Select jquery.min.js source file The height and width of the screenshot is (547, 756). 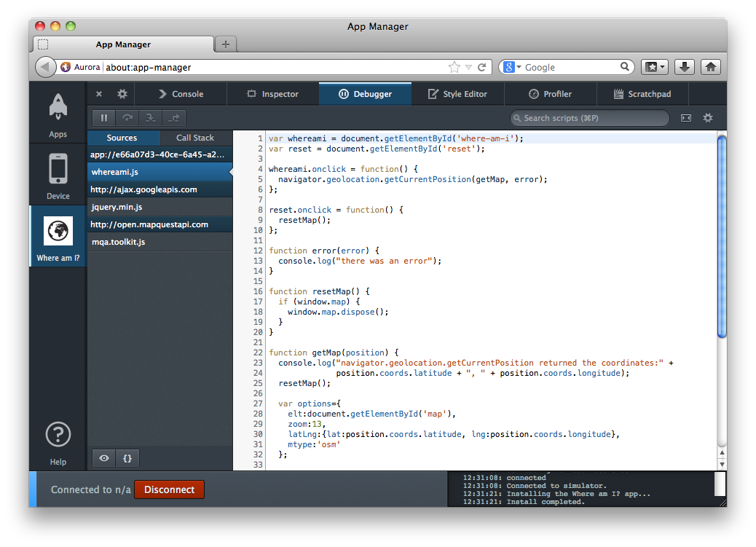click(160, 207)
